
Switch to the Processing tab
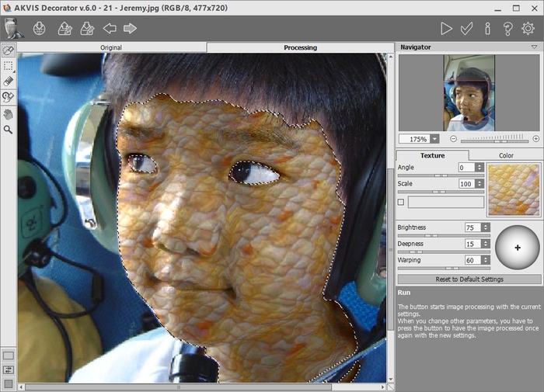click(x=301, y=47)
